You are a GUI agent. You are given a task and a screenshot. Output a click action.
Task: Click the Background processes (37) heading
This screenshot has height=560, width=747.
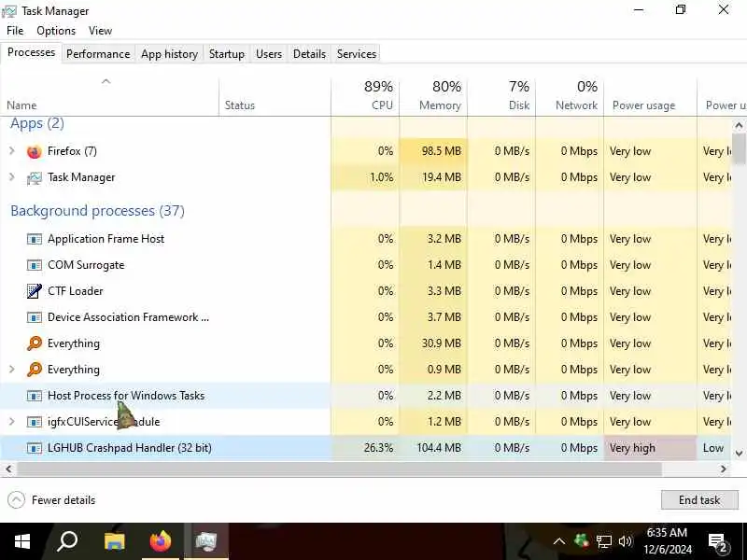(98, 211)
